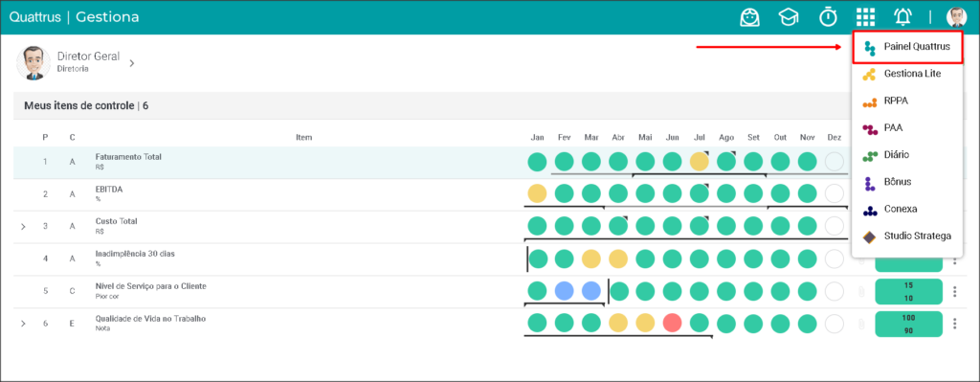This screenshot has width=980, height=382.
Task: Click yellow Jan status of EBITDA
Action: click(x=537, y=193)
